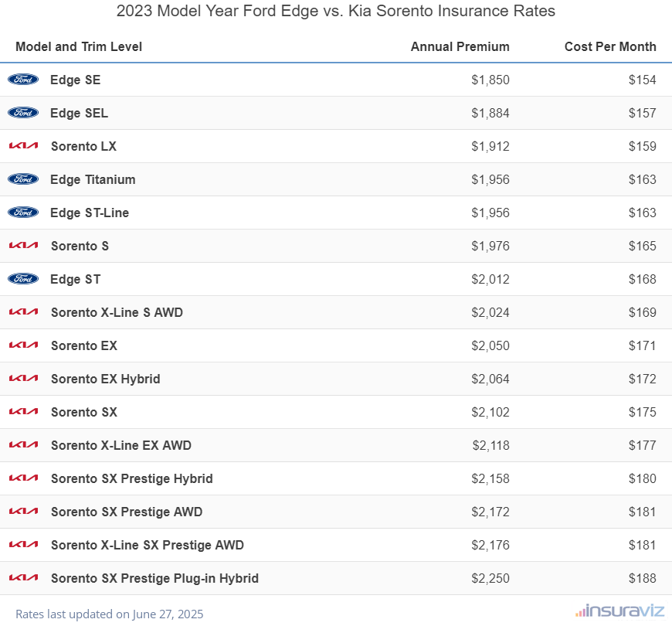The height and width of the screenshot is (626, 672).
Task: Click the Kia logo beside Sorento X-Line S AWD
Action: coord(24,312)
